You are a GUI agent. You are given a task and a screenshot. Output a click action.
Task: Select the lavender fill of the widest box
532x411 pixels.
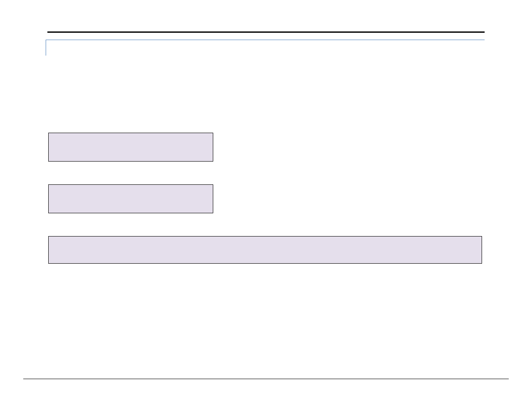pos(265,250)
